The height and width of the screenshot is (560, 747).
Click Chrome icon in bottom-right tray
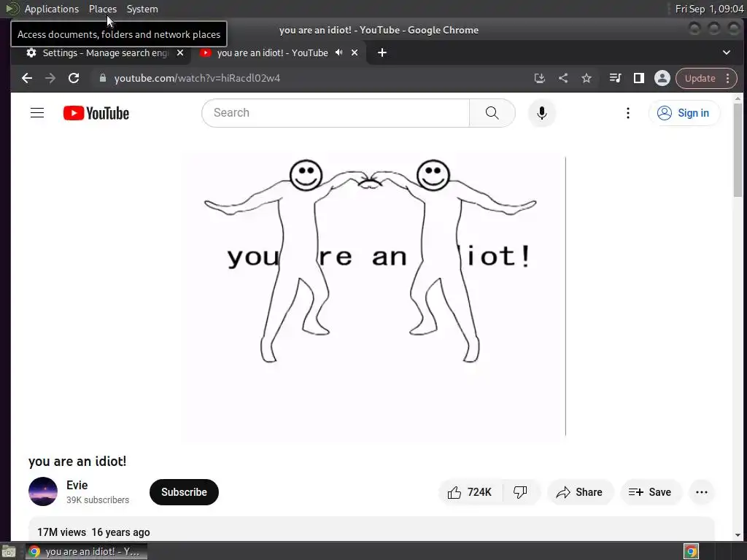691,551
